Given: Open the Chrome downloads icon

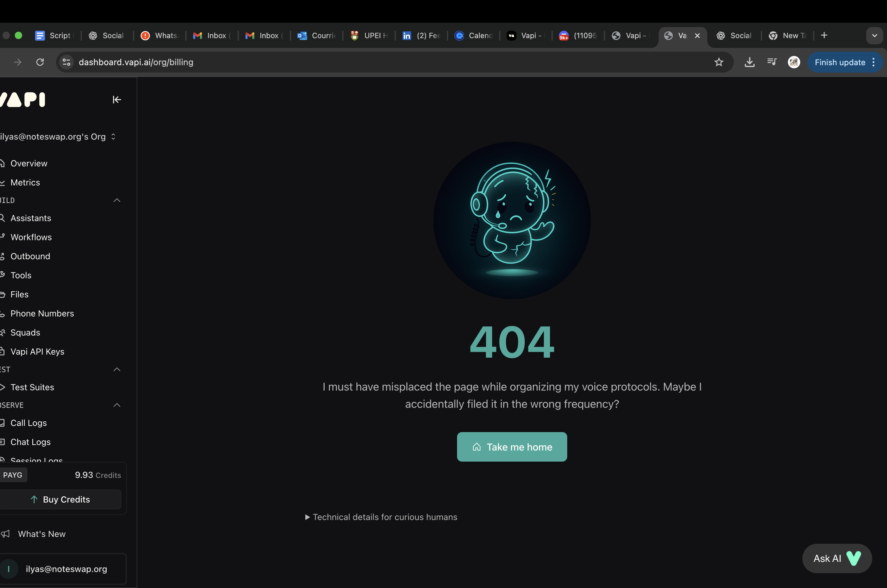Looking at the screenshot, I should (750, 62).
